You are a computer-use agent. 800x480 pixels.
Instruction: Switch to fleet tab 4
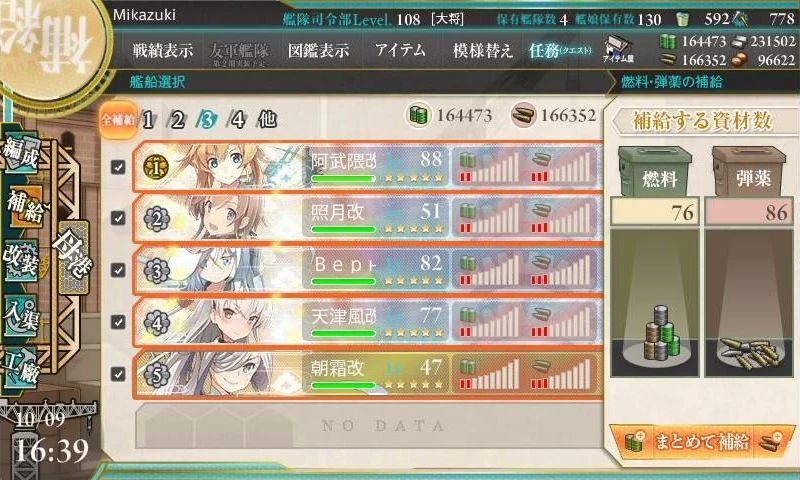coord(237,120)
